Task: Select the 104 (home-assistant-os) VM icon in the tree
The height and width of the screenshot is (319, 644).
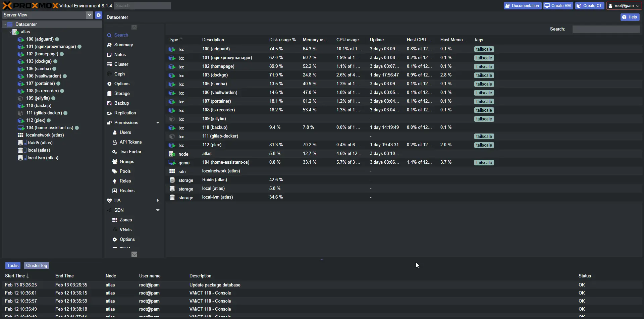Action: click(x=21, y=128)
